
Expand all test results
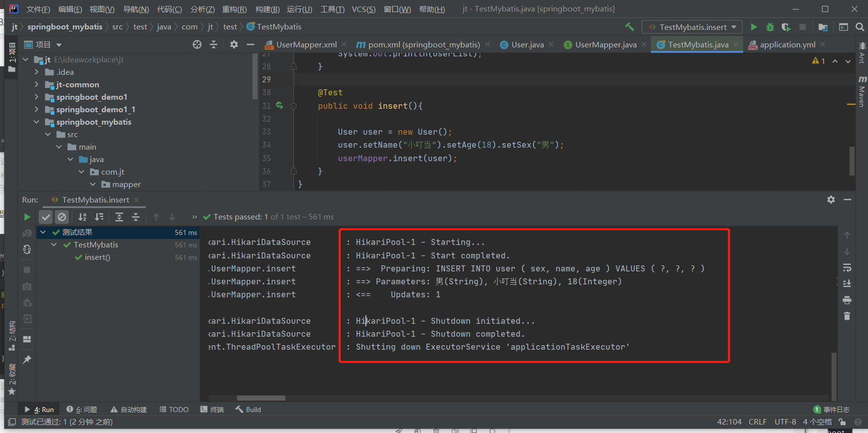119,217
